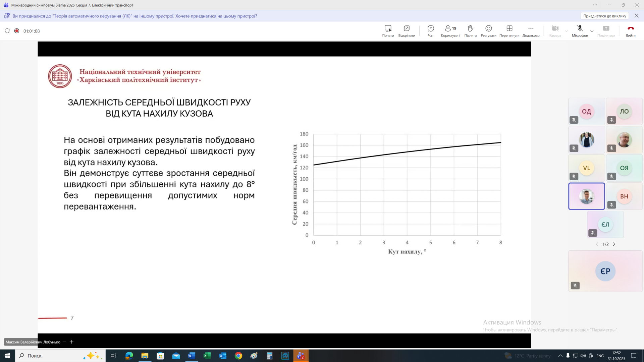Dismiss the join notification banner
This screenshot has height=362, width=644.
pyautogui.click(x=636, y=16)
